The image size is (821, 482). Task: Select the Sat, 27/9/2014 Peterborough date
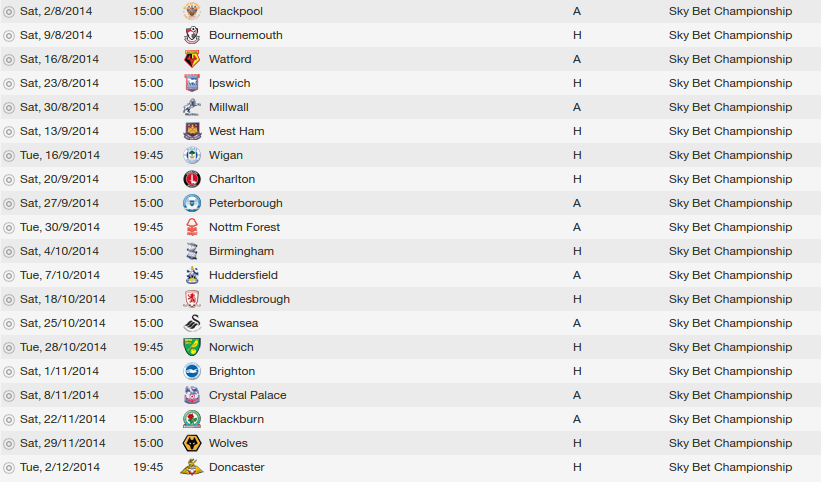(59, 203)
